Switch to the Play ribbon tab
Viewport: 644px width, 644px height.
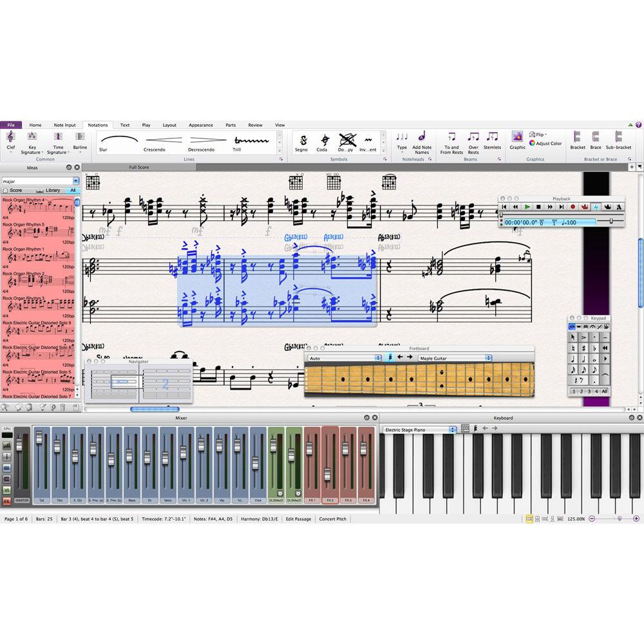[x=146, y=125]
